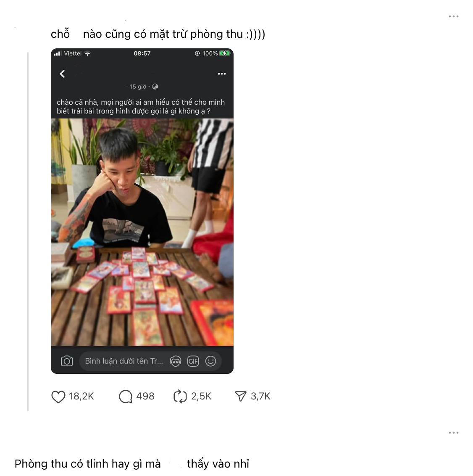This screenshot has width=473, height=476.
Task: Click the GIF button in the comment bar
Action: tap(193, 361)
